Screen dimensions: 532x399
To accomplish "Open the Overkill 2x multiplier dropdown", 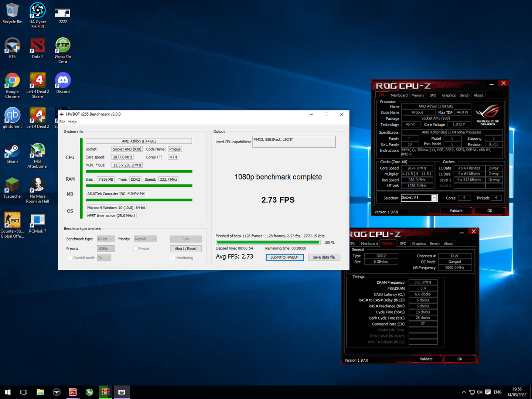I will pyautogui.click(x=104, y=258).
